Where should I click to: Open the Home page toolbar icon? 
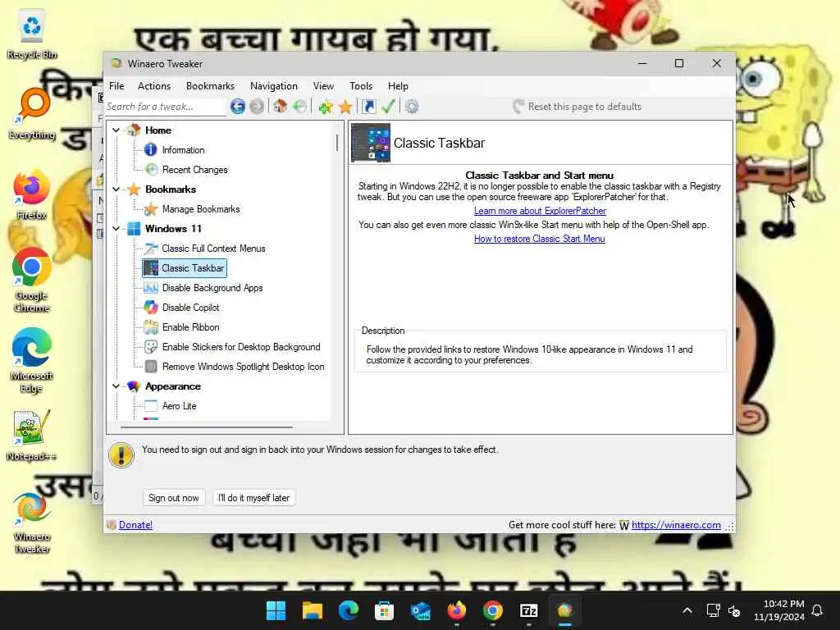click(280, 107)
